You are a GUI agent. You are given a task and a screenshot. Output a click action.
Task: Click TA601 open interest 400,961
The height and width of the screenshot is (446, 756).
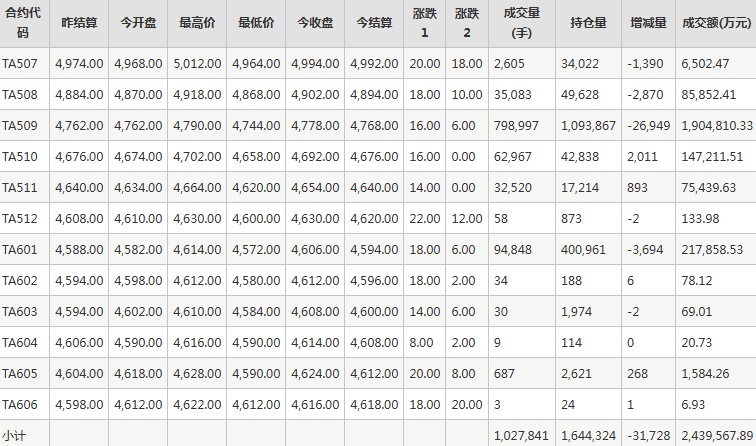coord(583,250)
